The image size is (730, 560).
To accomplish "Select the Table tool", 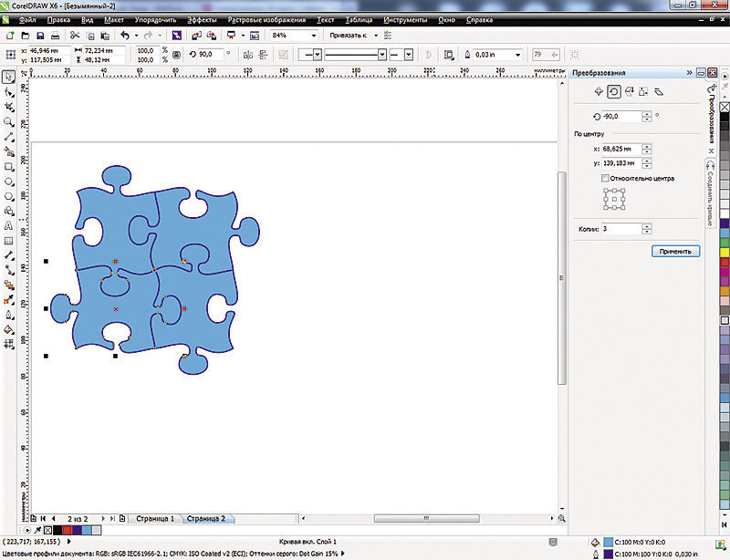I will click(x=9, y=241).
